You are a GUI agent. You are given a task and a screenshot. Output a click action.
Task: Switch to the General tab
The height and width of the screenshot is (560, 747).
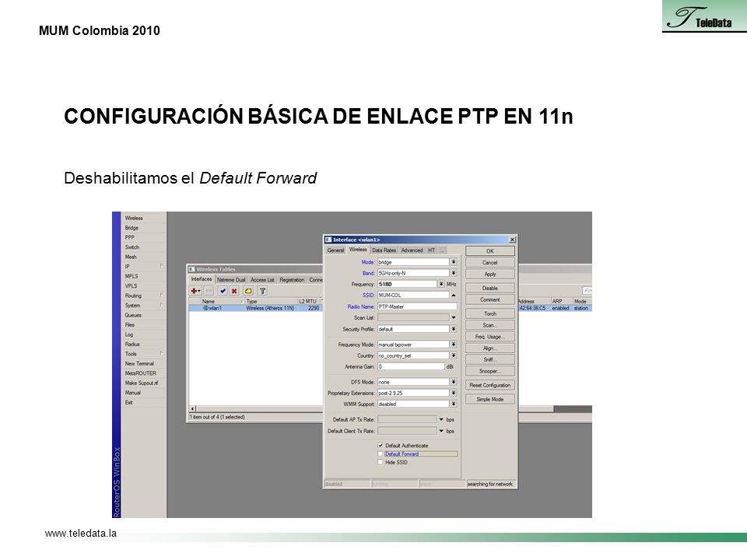tap(335, 250)
